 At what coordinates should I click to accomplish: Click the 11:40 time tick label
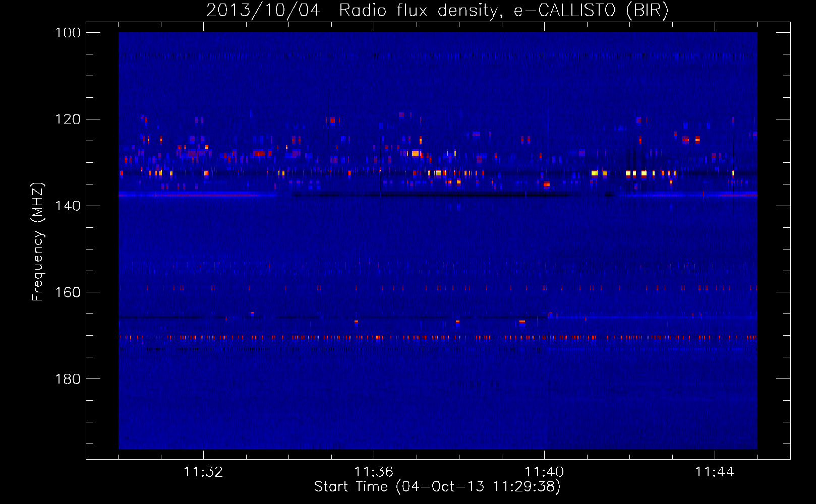pos(544,472)
